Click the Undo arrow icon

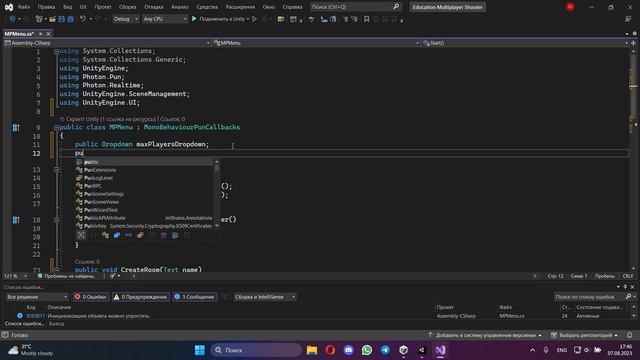click(x=83, y=19)
